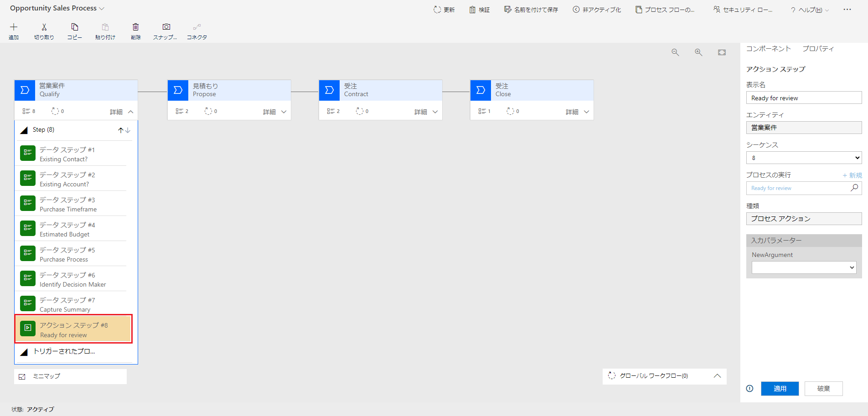Select the Propose stage flag icon
This screenshot has height=416, width=868.
point(178,90)
